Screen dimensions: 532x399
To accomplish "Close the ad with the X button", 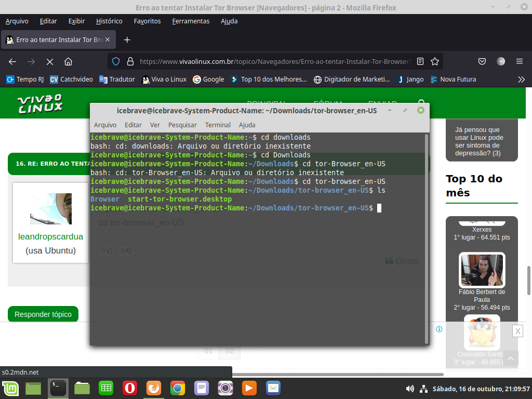I will coord(517,331).
